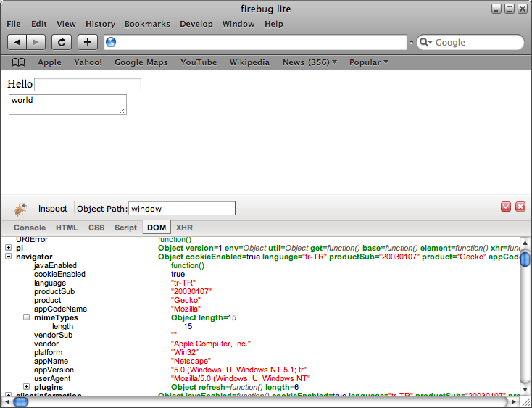
Task: Open the News (356) bookmark dropdown
Action: point(309,62)
